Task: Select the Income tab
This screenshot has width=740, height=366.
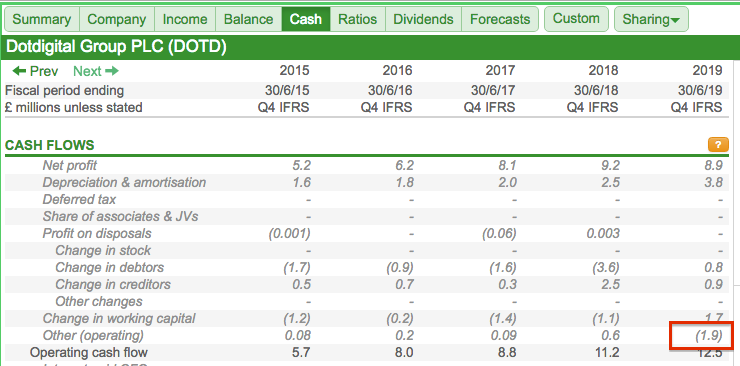Action: click(x=185, y=19)
